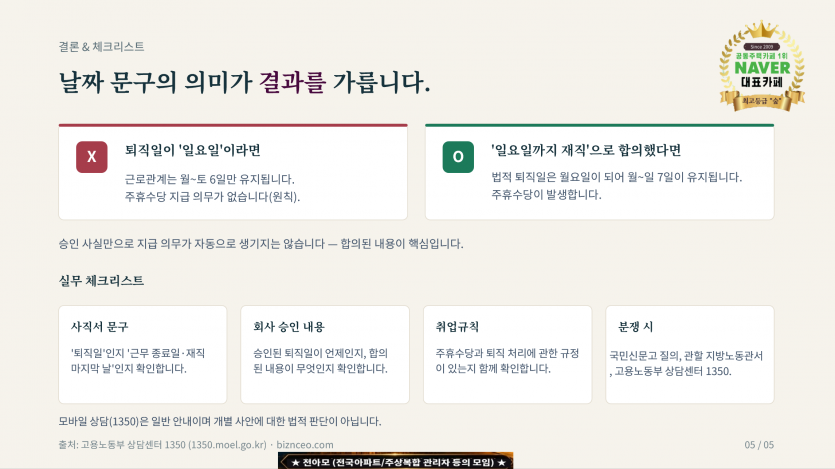Click text '주휴수당이 발생합니다.'
835x469 pixels.
(546, 194)
